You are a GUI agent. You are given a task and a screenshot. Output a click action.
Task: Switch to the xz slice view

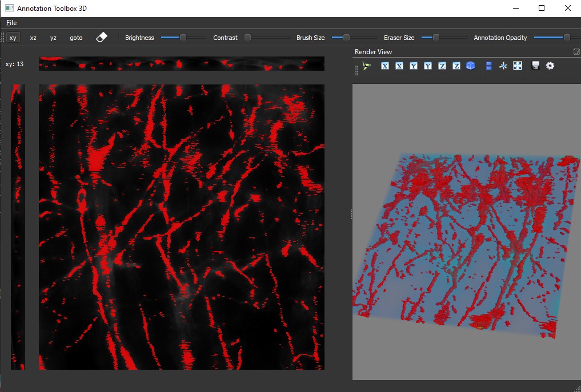(33, 38)
